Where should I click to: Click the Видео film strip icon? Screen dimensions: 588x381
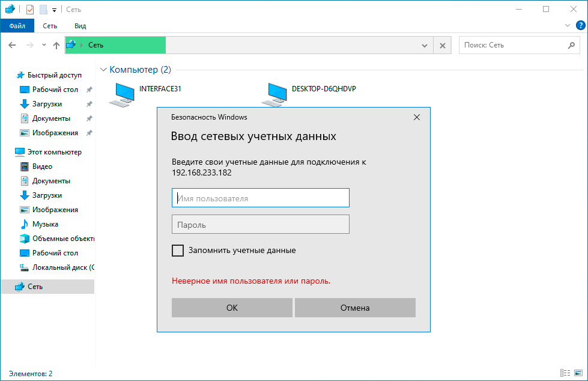coord(25,166)
